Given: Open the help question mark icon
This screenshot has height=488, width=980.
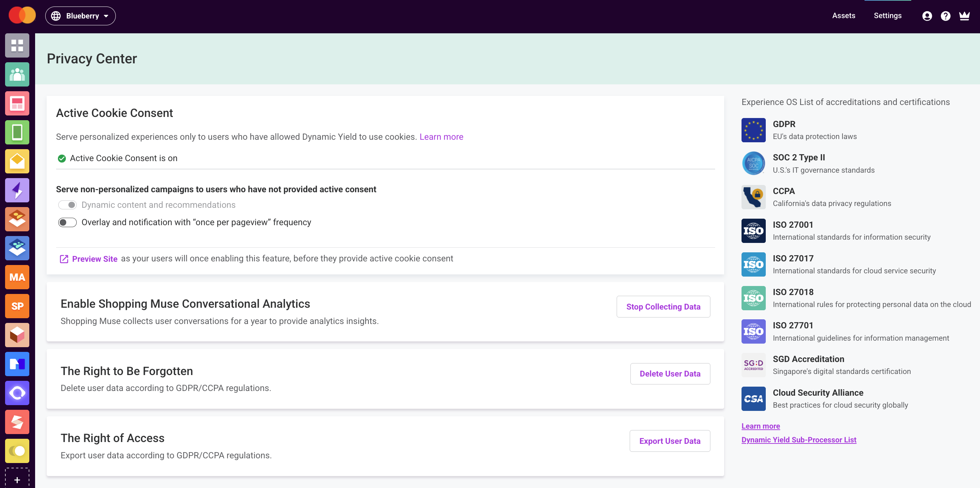Looking at the screenshot, I should (x=945, y=16).
